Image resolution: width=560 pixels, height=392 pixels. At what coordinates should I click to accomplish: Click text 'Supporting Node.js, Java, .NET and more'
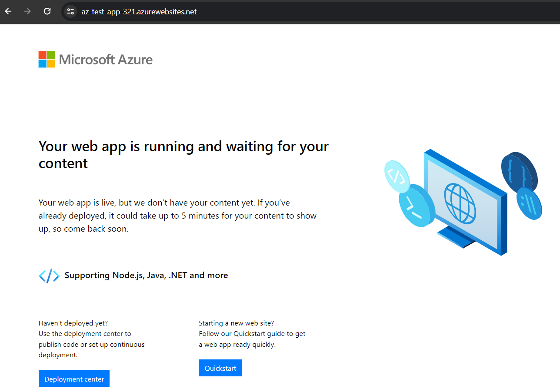tap(146, 275)
